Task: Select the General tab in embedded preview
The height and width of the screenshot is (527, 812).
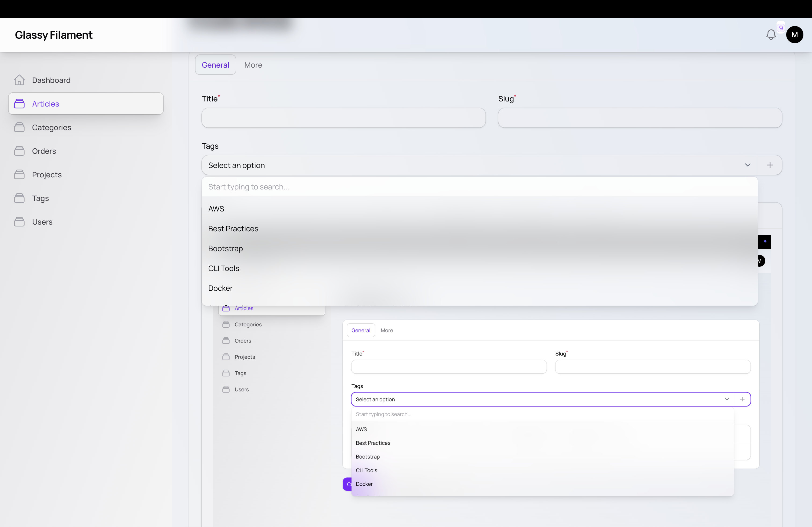Action: point(361,330)
